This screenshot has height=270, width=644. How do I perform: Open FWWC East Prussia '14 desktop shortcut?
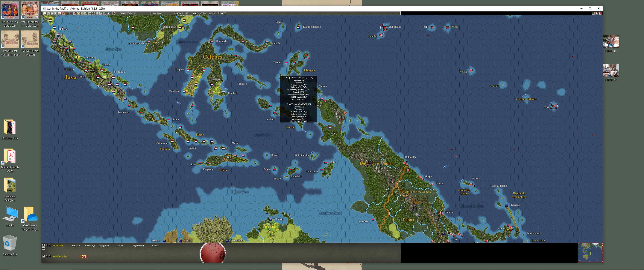click(x=10, y=43)
